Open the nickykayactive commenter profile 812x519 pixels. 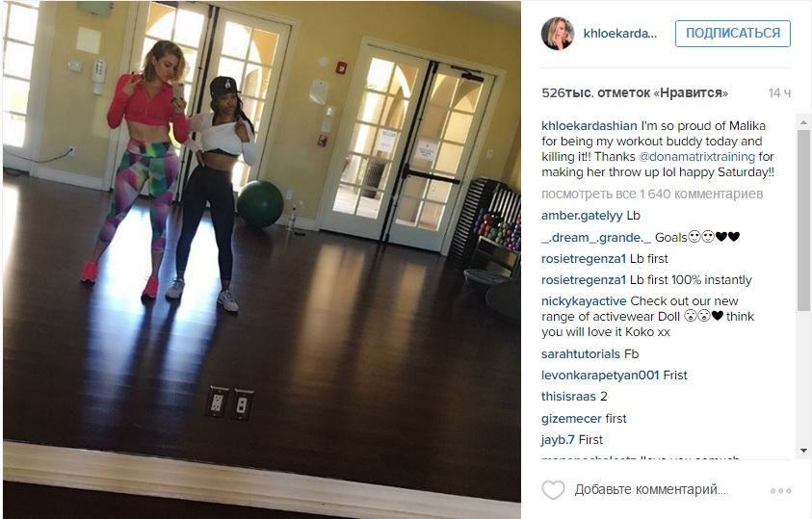[x=584, y=301]
